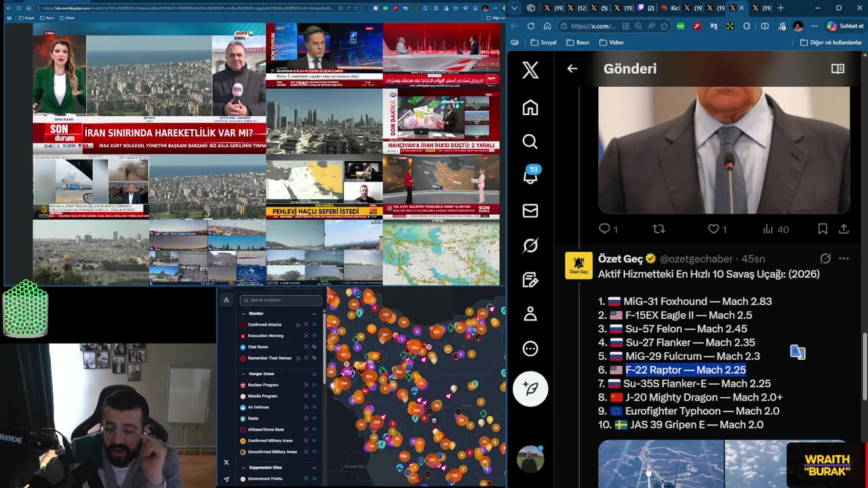Switch to the Twitch tab showing (2)
The height and width of the screenshot is (488, 868).
646,8
